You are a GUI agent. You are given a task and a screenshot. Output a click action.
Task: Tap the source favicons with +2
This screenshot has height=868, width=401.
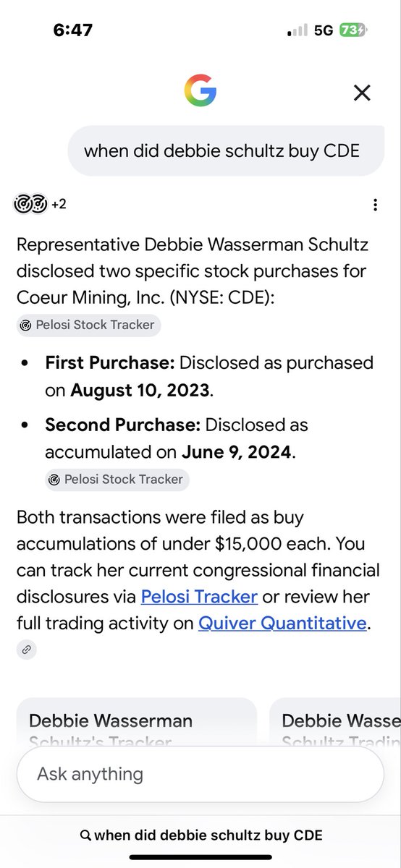[41, 205]
